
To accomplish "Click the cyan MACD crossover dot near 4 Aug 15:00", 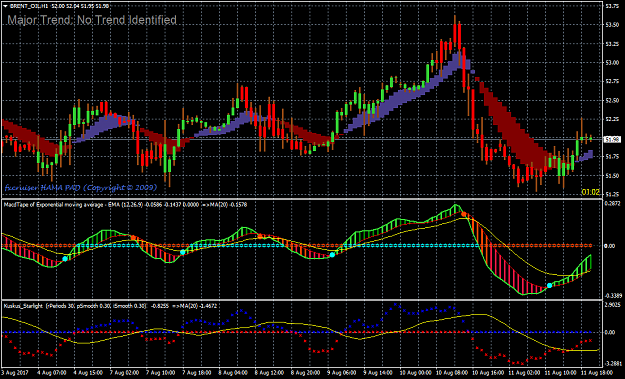I will [x=65, y=259].
